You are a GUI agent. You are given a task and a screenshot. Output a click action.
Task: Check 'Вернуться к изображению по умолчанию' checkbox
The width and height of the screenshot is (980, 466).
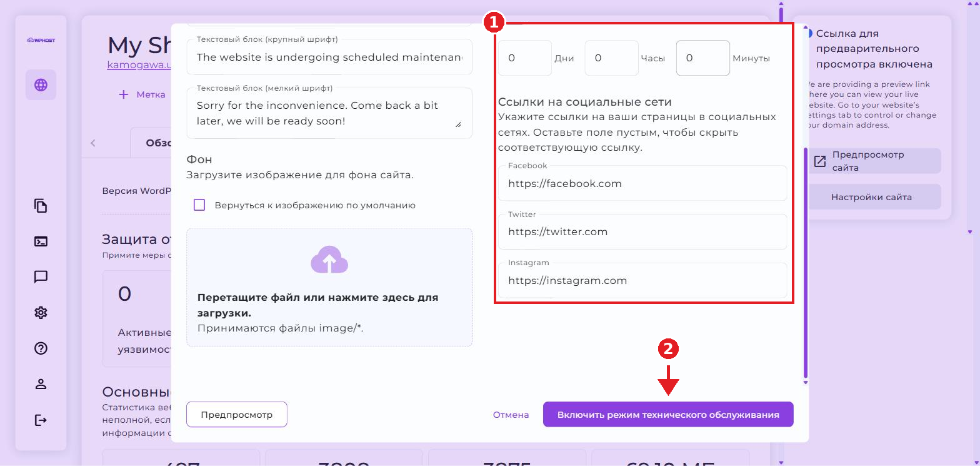[x=199, y=205]
